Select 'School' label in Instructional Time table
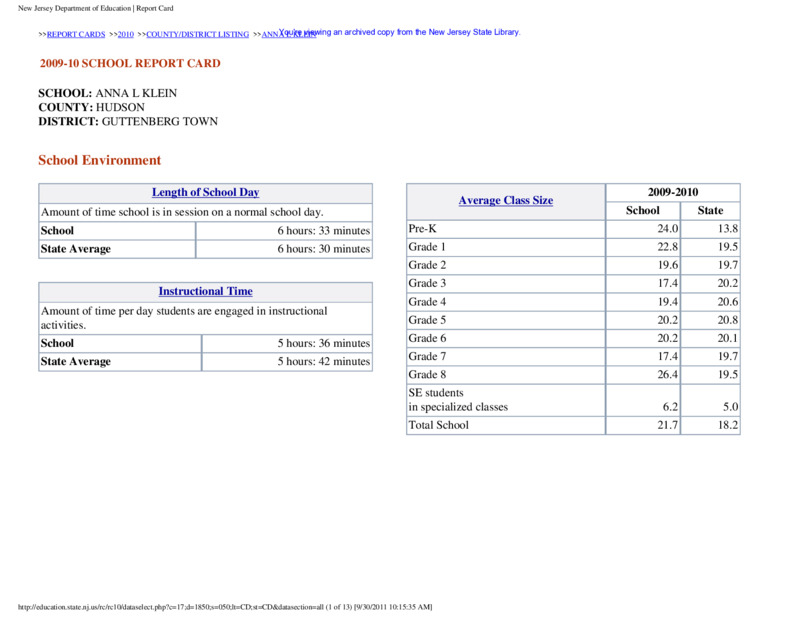 57,343
